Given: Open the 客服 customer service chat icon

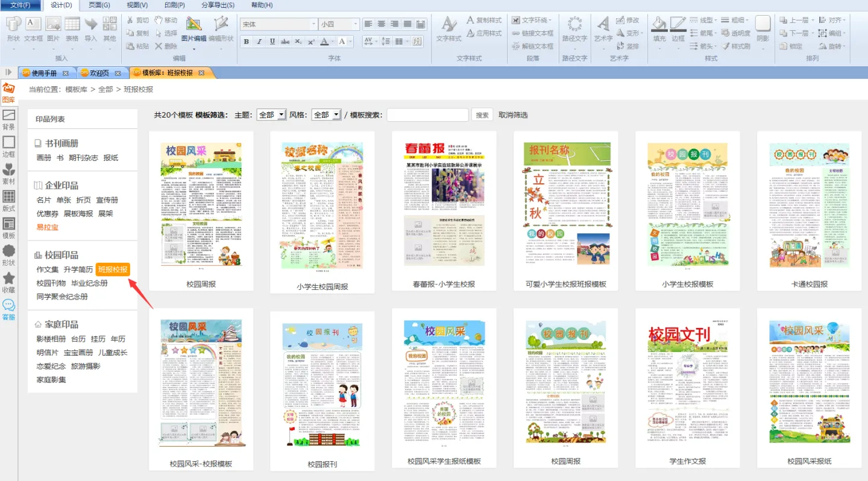Looking at the screenshot, I should (8, 309).
